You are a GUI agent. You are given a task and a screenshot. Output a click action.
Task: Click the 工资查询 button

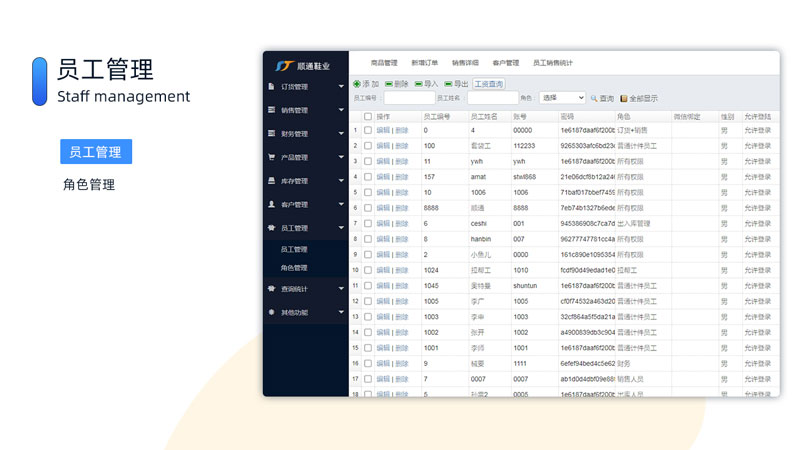tap(488, 84)
